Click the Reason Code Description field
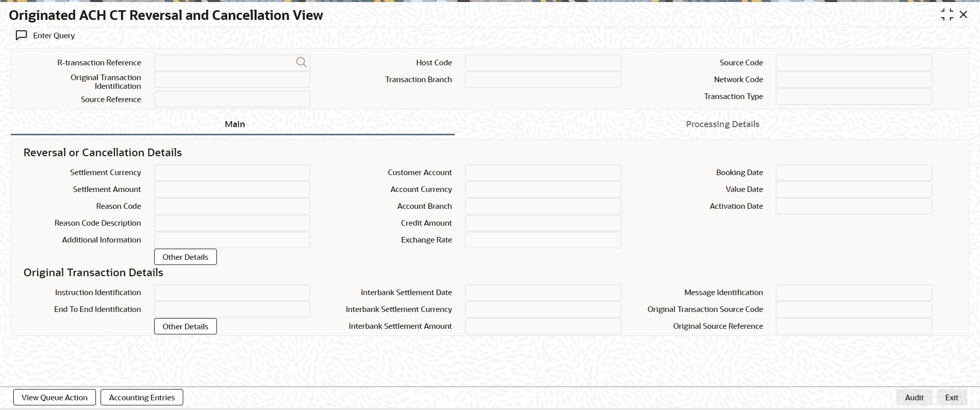Viewport: 980px width, 410px height. (232, 223)
